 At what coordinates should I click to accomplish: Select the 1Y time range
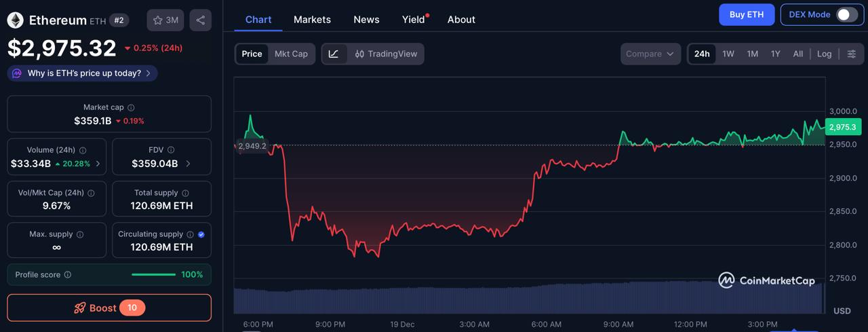(776, 54)
